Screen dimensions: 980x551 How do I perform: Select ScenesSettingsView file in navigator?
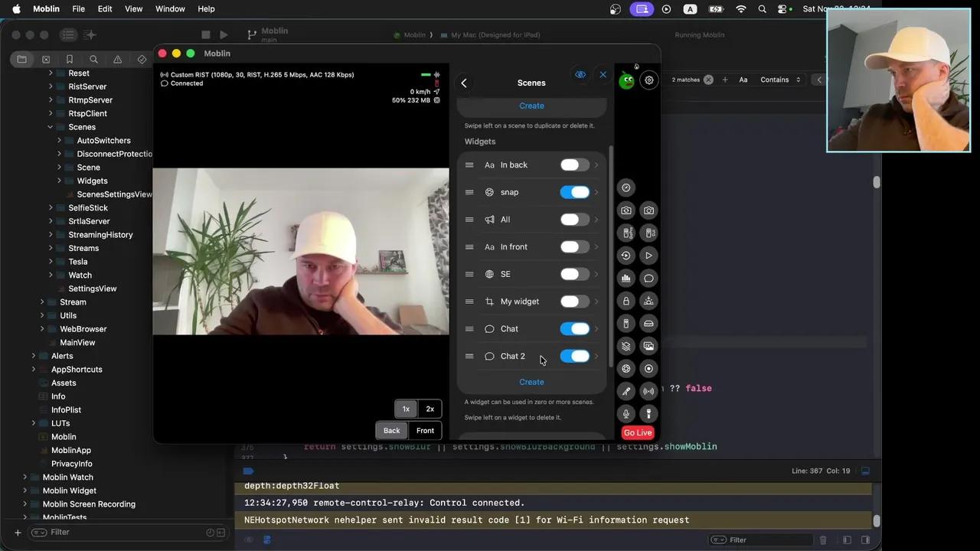(114, 194)
